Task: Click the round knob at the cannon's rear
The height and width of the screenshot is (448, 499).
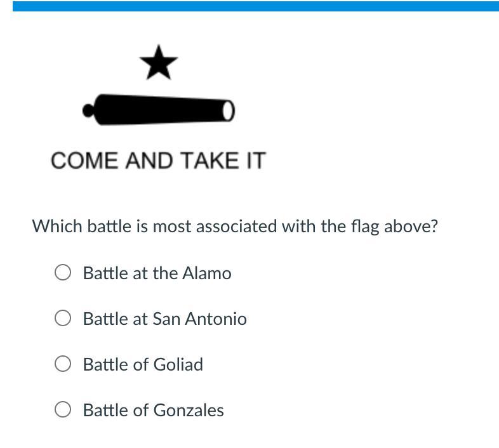Action: [88, 110]
